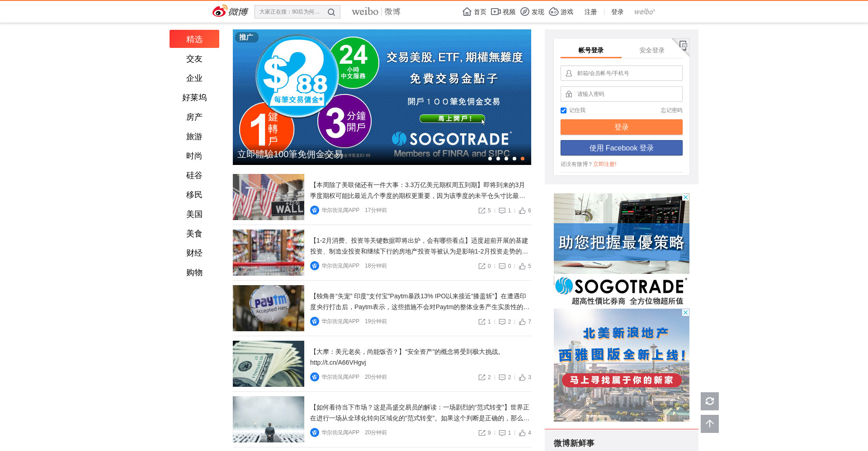Like the 高盛交易员 post
This screenshot has width=868, height=451.
(522, 433)
